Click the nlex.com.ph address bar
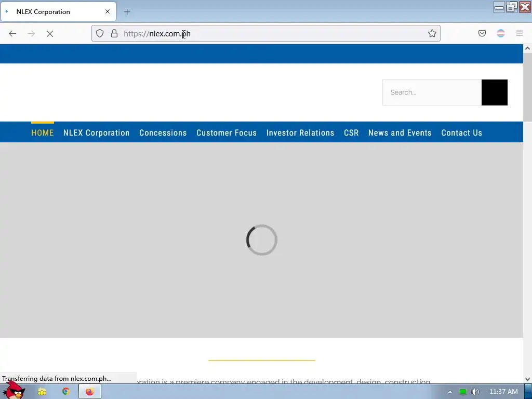532x399 pixels. coord(266,33)
